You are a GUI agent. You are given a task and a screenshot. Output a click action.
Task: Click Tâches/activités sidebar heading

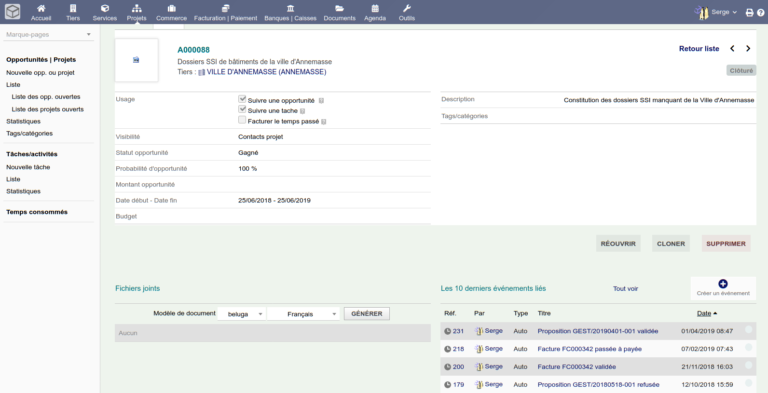tap(32, 154)
